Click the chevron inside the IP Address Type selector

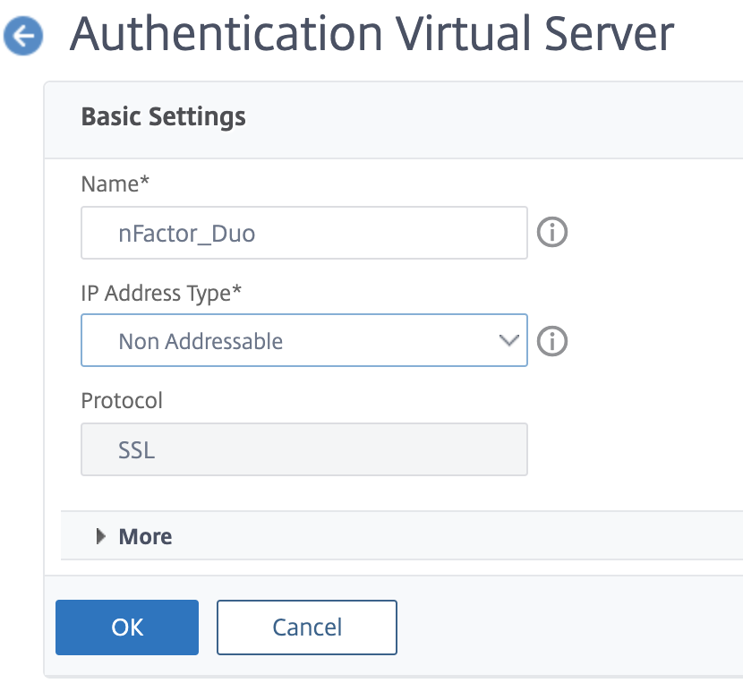(x=508, y=341)
